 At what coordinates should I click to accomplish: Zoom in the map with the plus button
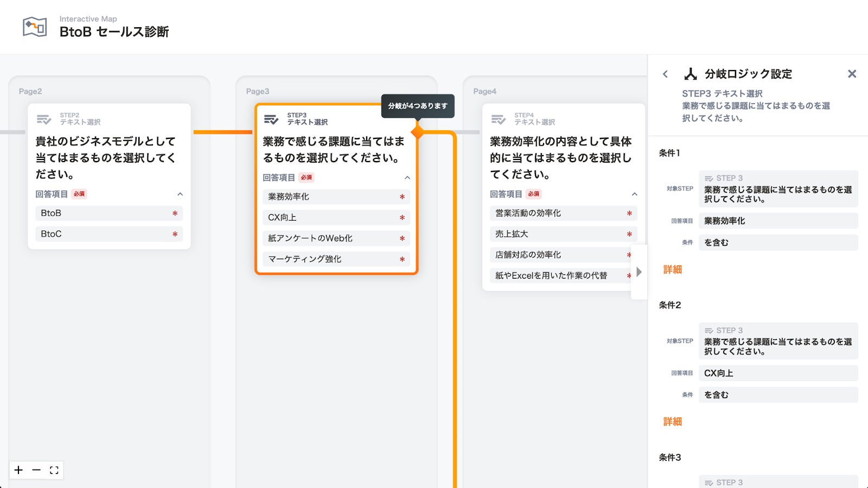pos(18,470)
